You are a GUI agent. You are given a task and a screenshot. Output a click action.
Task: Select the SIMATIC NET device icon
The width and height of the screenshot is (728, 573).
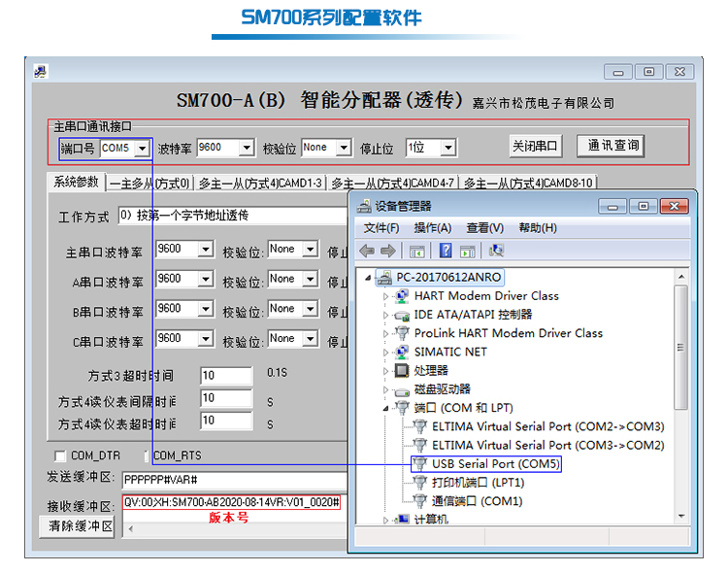click(402, 352)
